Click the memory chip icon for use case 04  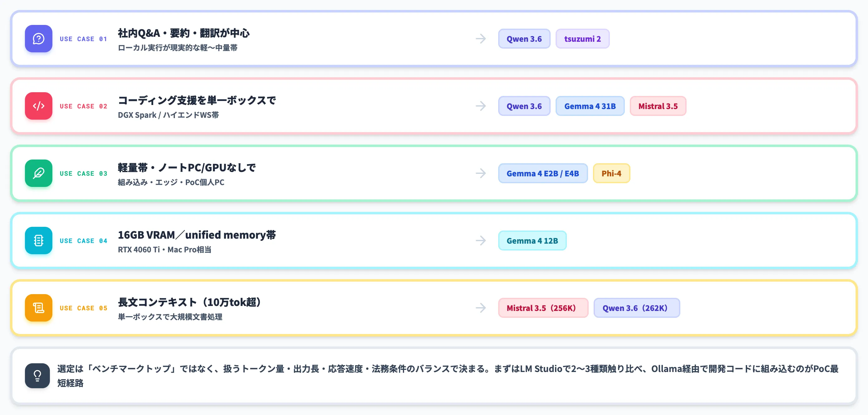(38, 241)
